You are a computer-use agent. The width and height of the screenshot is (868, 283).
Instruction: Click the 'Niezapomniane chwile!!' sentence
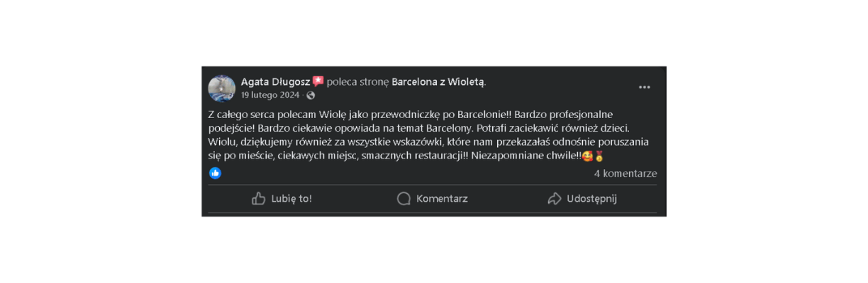click(x=526, y=156)
